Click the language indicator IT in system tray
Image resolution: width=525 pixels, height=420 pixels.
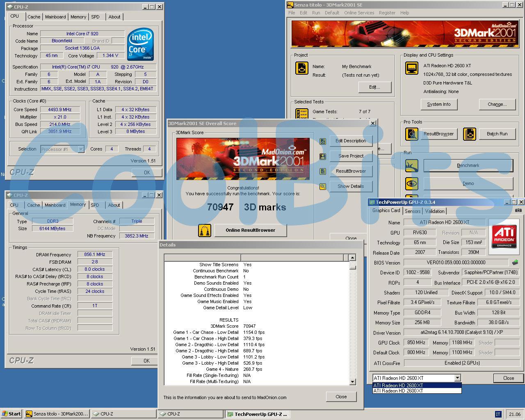498,414
